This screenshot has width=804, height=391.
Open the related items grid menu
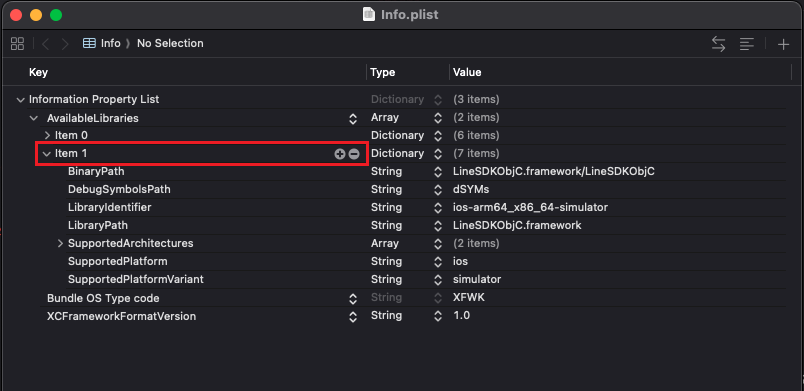coord(17,44)
